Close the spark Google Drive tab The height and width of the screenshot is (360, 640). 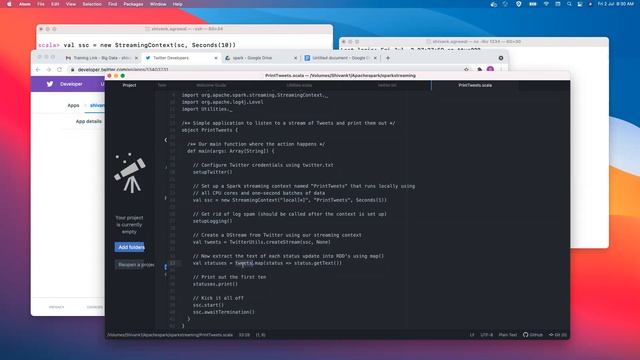[296, 58]
